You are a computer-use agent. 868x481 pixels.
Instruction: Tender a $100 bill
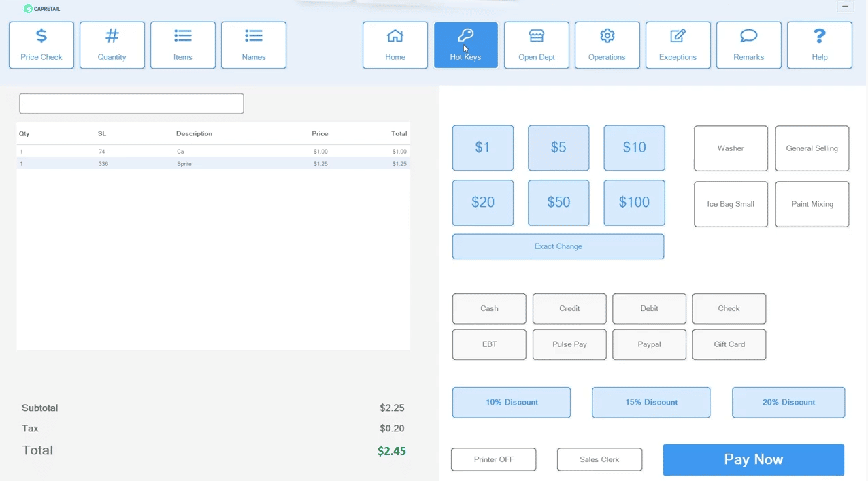(x=635, y=203)
